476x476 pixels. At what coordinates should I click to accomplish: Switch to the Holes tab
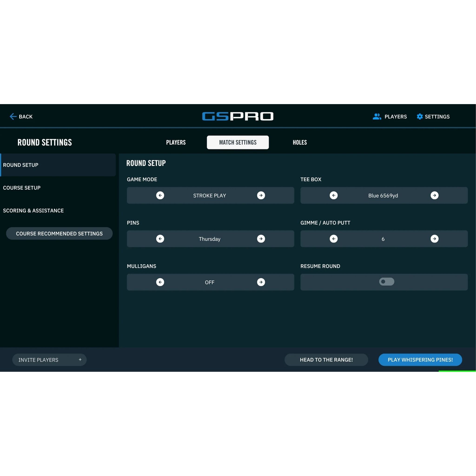coord(300,142)
